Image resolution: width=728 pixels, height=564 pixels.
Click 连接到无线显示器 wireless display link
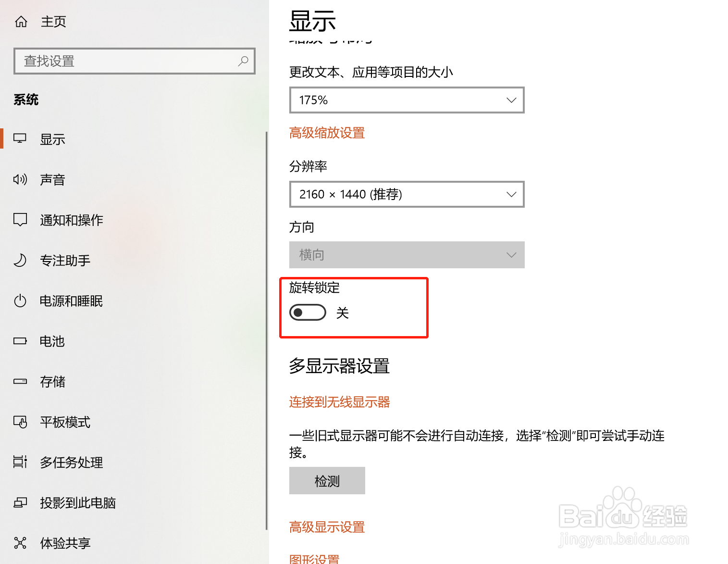pos(339,402)
